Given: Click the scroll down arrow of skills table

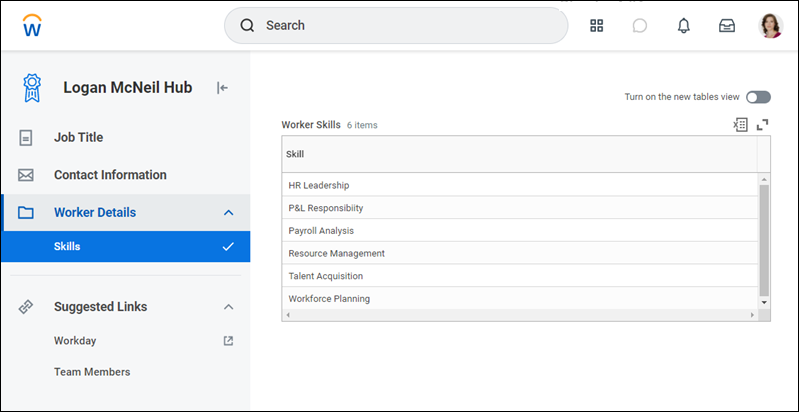Looking at the screenshot, I should [x=764, y=302].
